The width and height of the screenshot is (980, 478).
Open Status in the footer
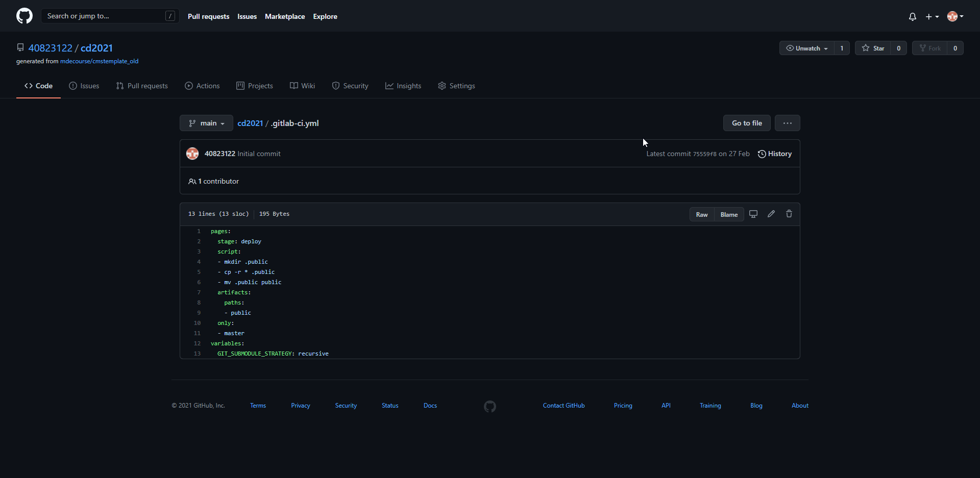tap(390, 406)
